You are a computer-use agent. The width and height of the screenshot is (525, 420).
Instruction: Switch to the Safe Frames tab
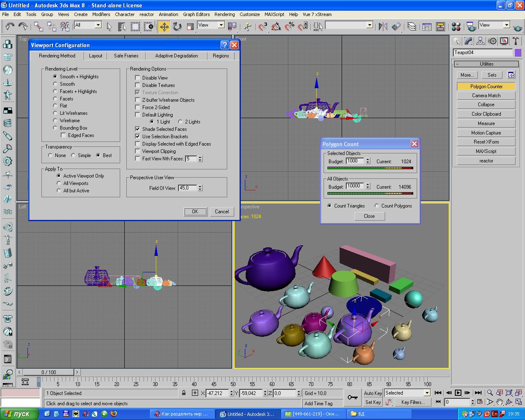point(126,56)
